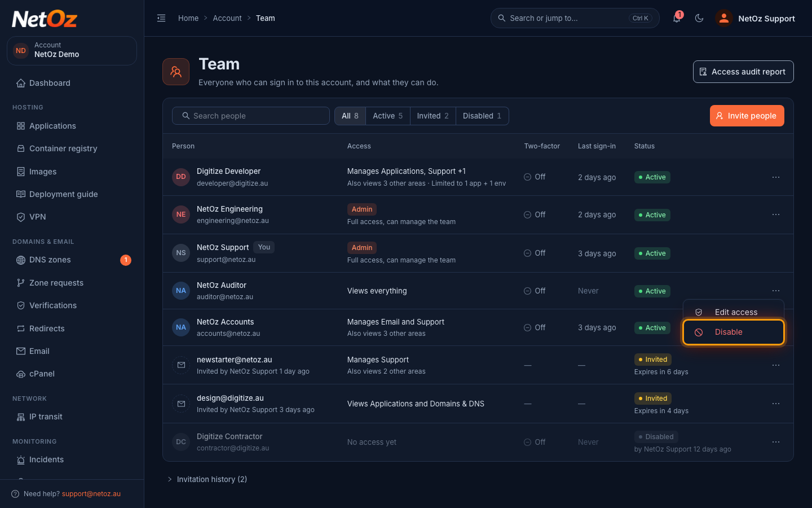Click auditor@netoz.au email text
The height and width of the screenshot is (508, 812).
click(x=225, y=297)
